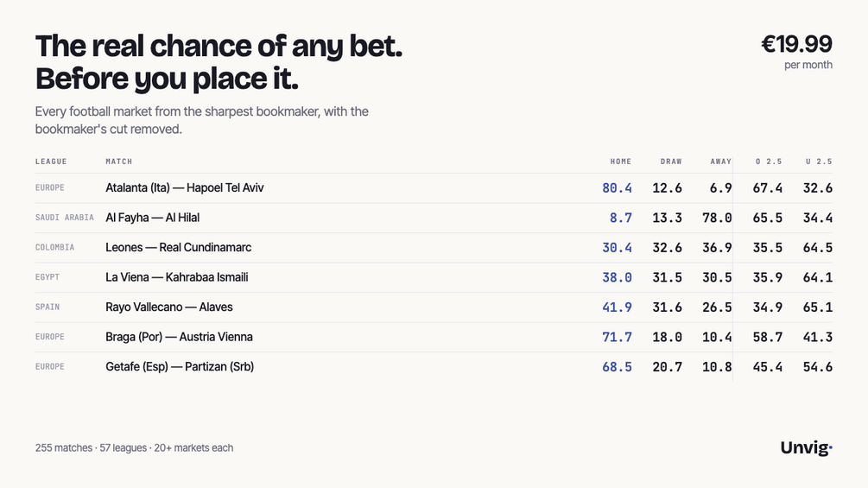
Task: Select the Atalanta — Hapoel Tel Aviv match
Action: point(434,188)
